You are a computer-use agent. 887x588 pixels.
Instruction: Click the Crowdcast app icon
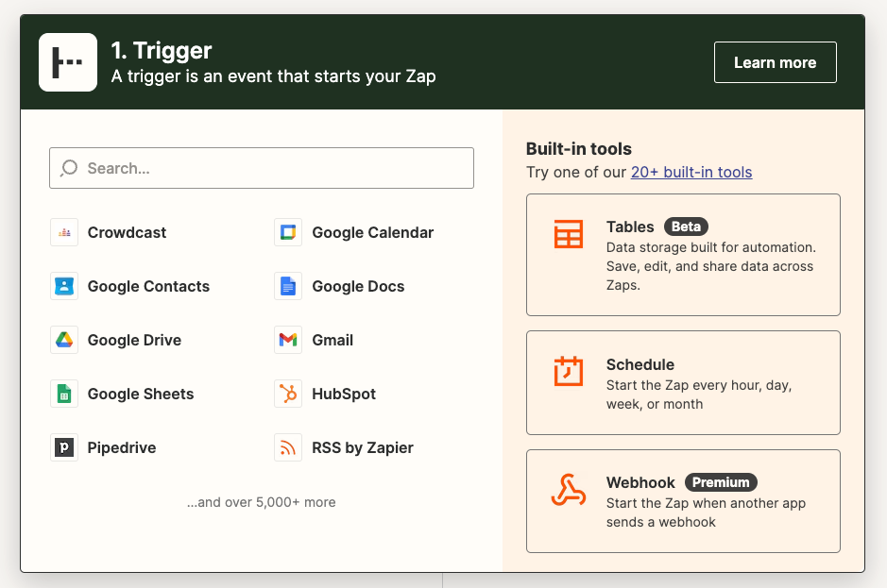click(x=64, y=232)
